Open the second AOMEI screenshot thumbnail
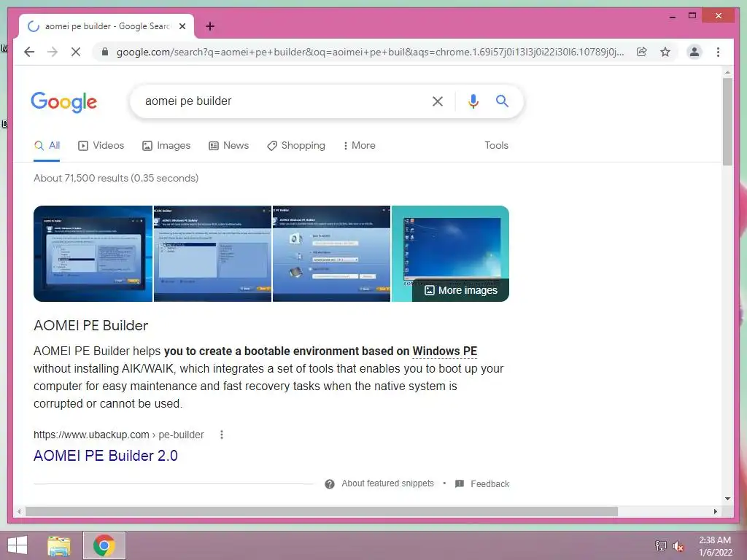 pyautogui.click(x=212, y=253)
